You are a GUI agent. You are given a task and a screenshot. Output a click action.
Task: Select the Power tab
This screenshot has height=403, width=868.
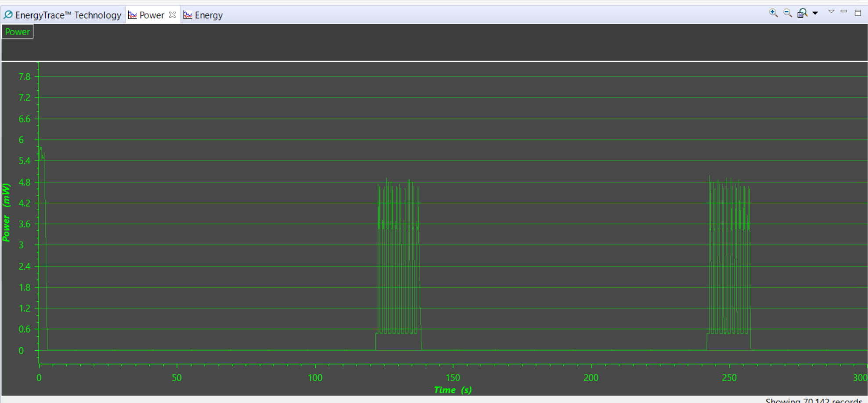point(151,15)
